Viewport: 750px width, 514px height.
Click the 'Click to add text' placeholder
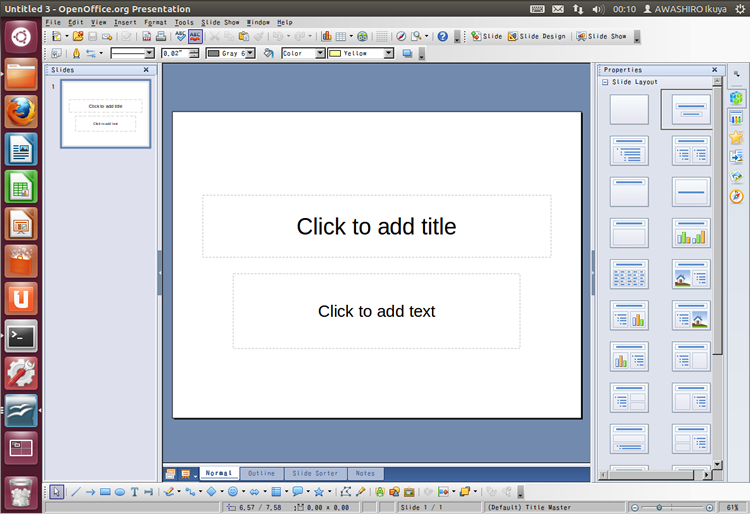tap(376, 311)
